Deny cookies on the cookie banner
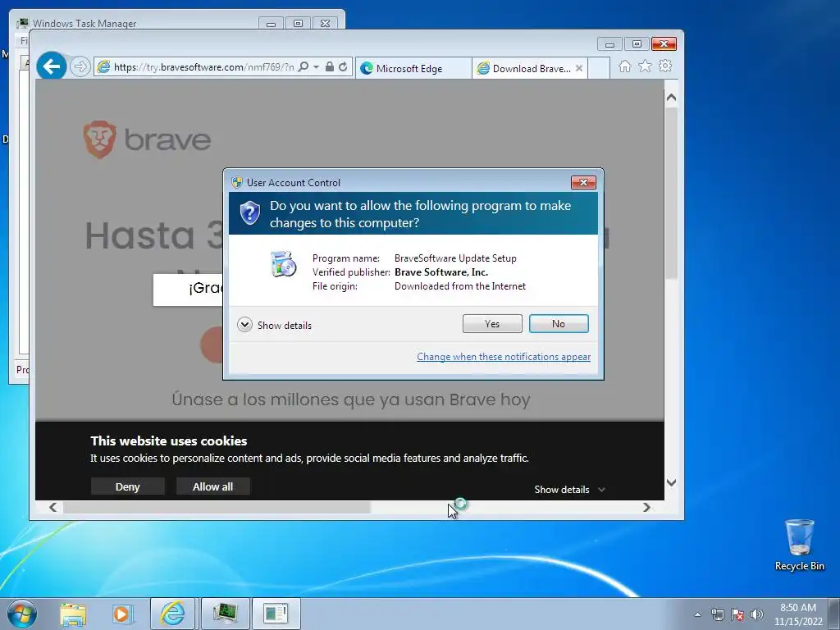The width and height of the screenshot is (840, 630). tap(127, 486)
